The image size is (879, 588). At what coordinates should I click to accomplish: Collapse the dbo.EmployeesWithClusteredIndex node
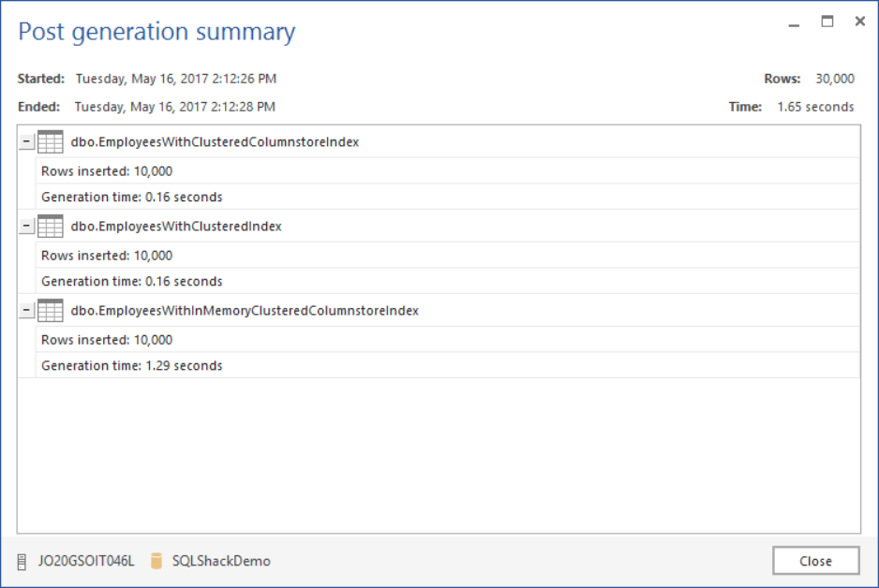point(26,227)
